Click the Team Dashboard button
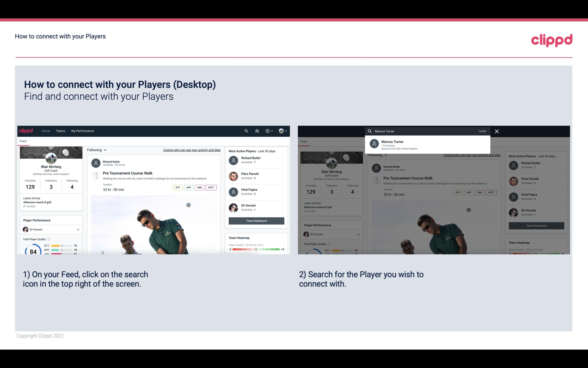Image resolution: width=588 pixels, height=368 pixels. [x=256, y=220]
